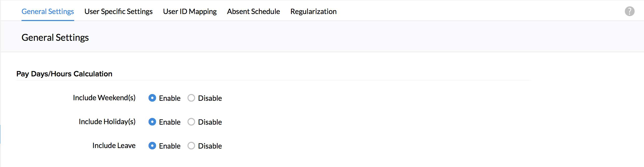644x167 pixels.
Task: Go to the User ID Mapping tab
Action: (x=190, y=11)
